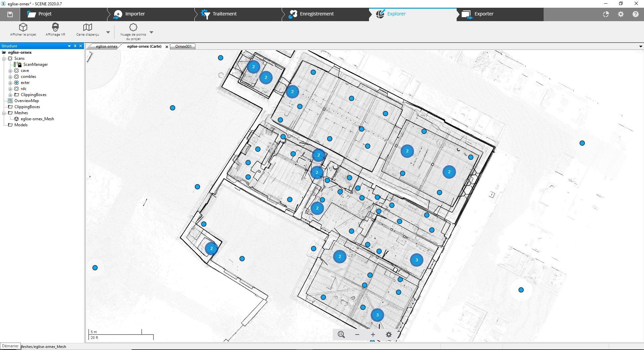Expand the cave scan folder
The height and width of the screenshot is (350, 644).
pyautogui.click(x=10, y=71)
